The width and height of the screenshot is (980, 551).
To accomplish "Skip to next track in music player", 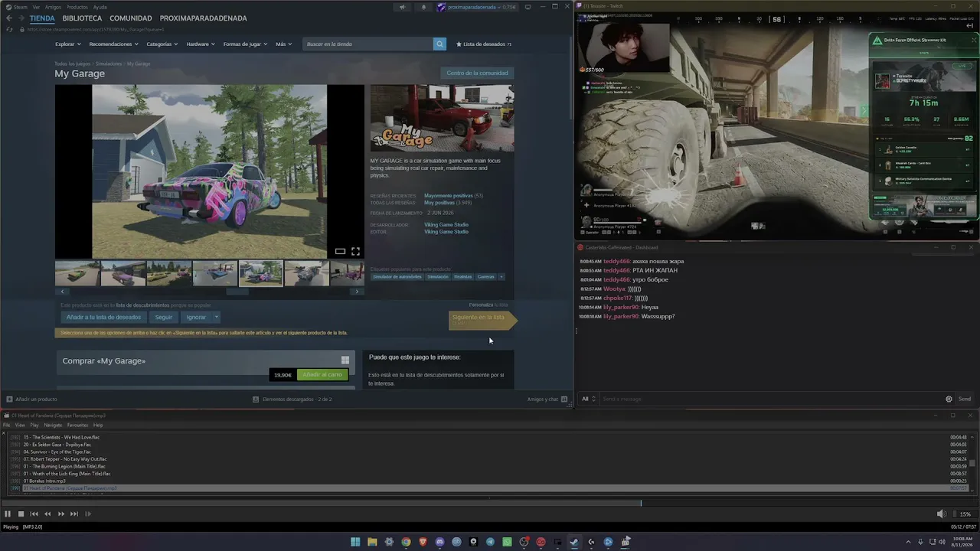I will (x=74, y=514).
